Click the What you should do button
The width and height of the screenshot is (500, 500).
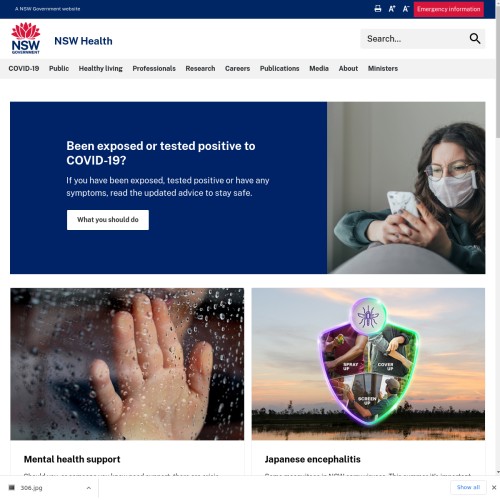tap(108, 220)
